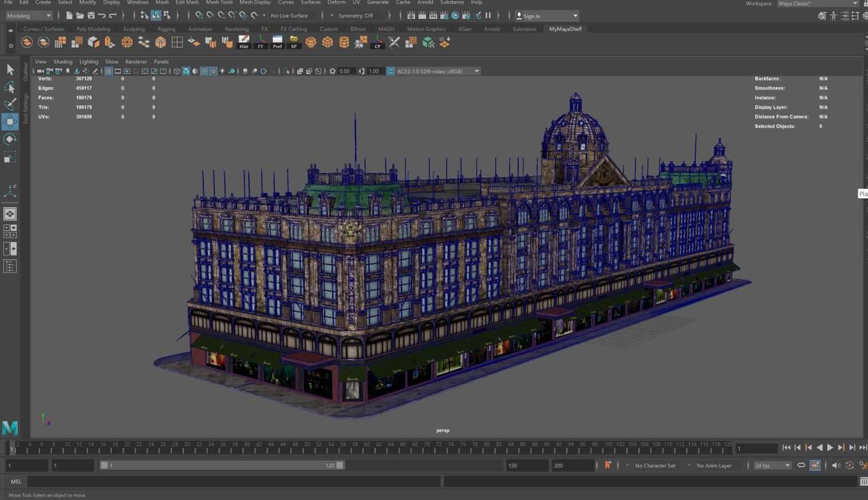Click the first shelf icon with orange layers
Viewport: 868px width, 500px height.
[x=27, y=42]
